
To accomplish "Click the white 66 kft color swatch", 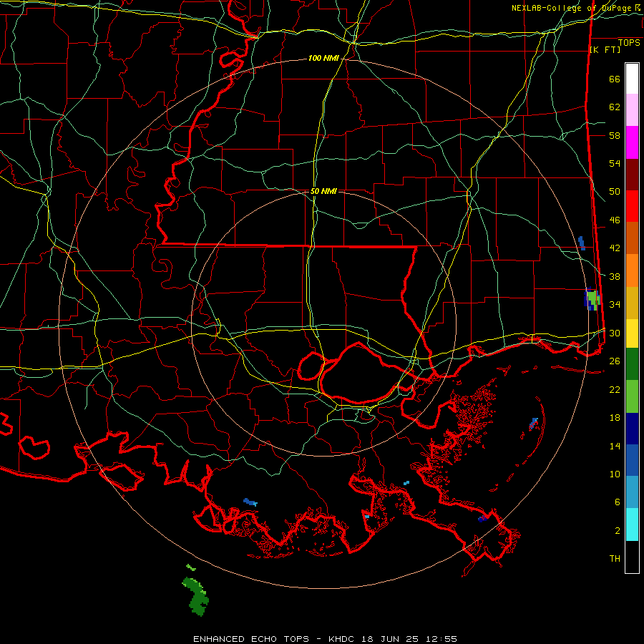I will 632,79.
